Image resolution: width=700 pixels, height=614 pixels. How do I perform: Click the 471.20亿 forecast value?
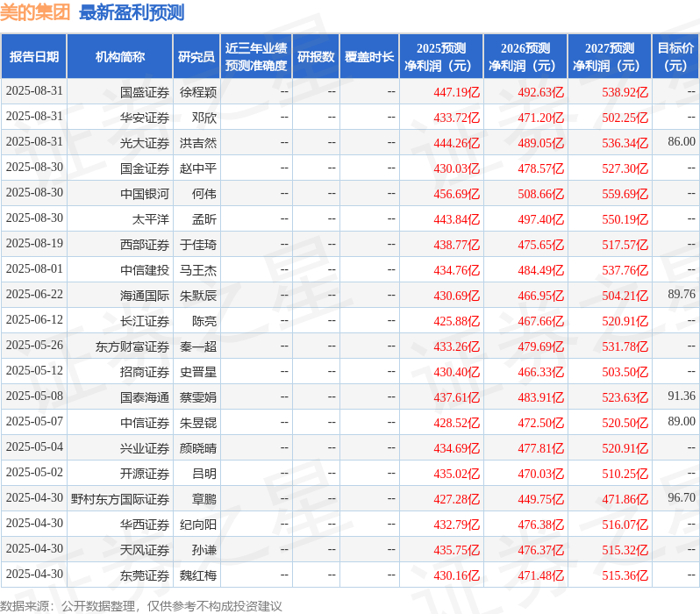(540, 118)
